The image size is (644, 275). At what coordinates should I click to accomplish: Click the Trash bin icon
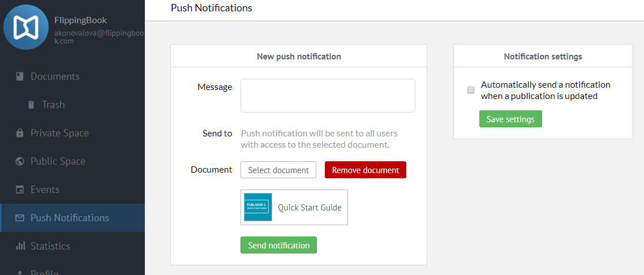point(31,105)
